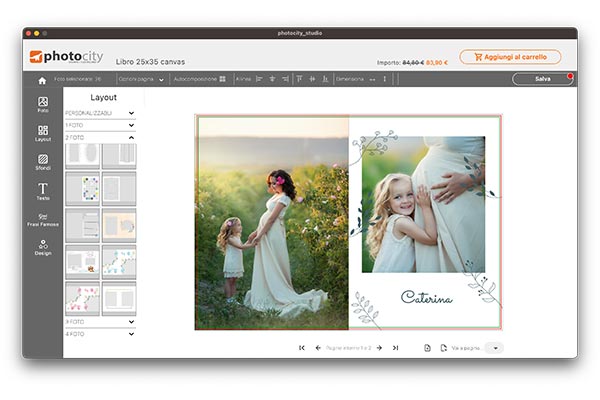Select the right-page girl hugging belly photo
600x400 pixels.
point(423,204)
